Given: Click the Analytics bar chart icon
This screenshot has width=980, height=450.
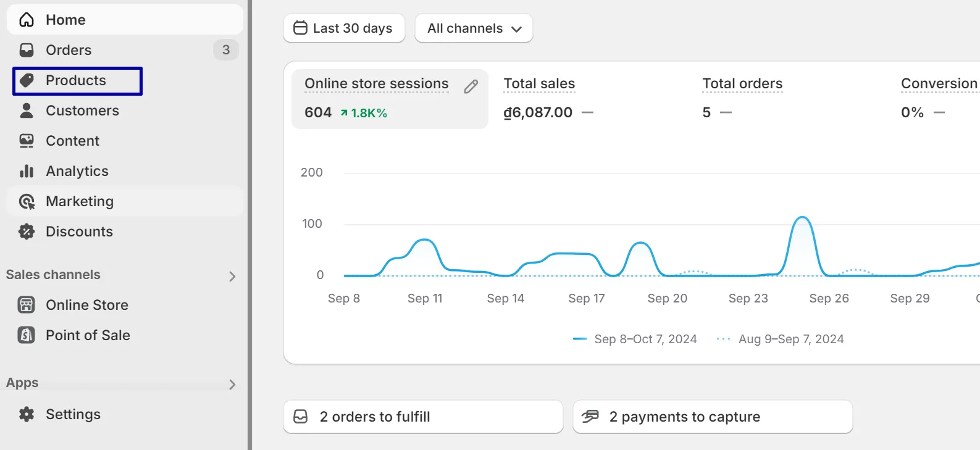Looking at the screenshot, I should pyautogui.click(x=27, y=171).
